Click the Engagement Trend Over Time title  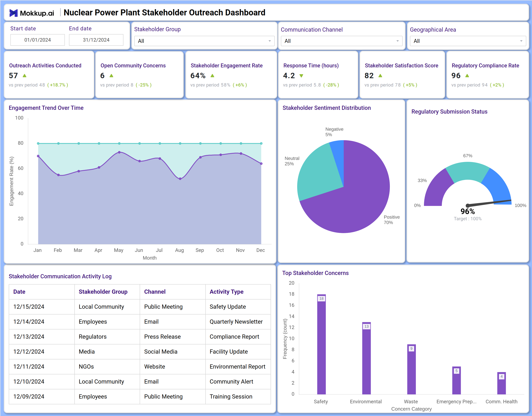[x=46, y=108]
